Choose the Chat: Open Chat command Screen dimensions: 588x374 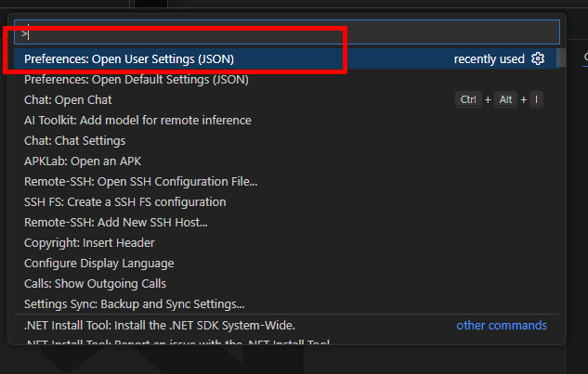[x=68, y=100]
